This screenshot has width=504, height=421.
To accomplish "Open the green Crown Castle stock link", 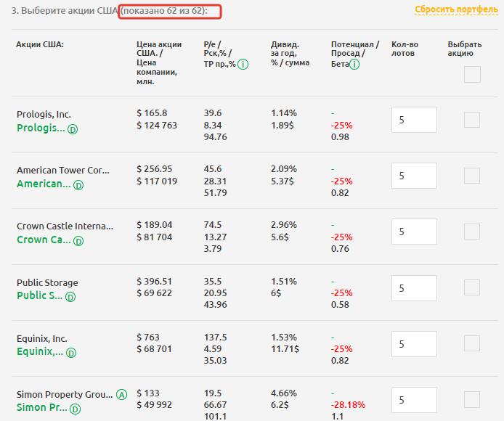I will (43, 240).
